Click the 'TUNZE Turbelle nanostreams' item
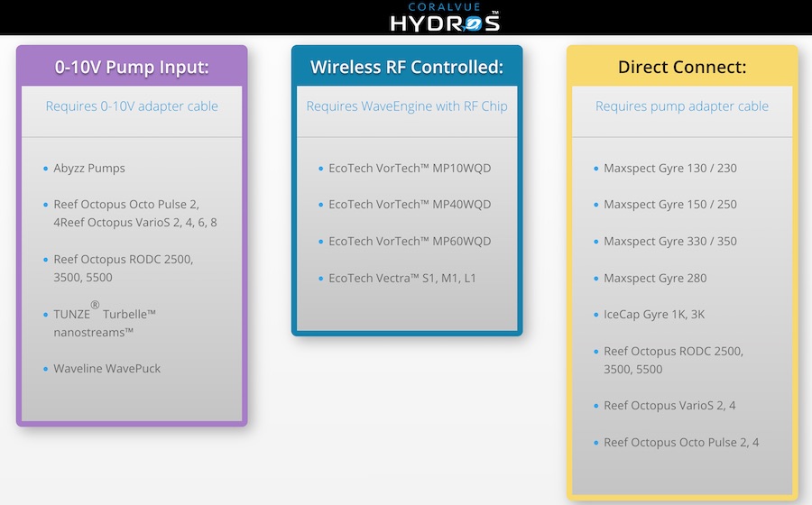The width and height of the screenshot is (812, 505). [x=105, y=319]
